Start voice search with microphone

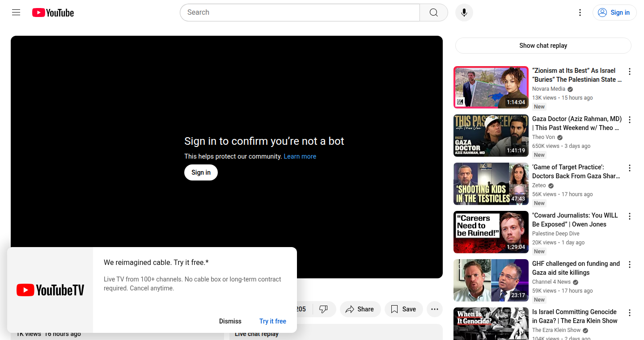(464, 13)
